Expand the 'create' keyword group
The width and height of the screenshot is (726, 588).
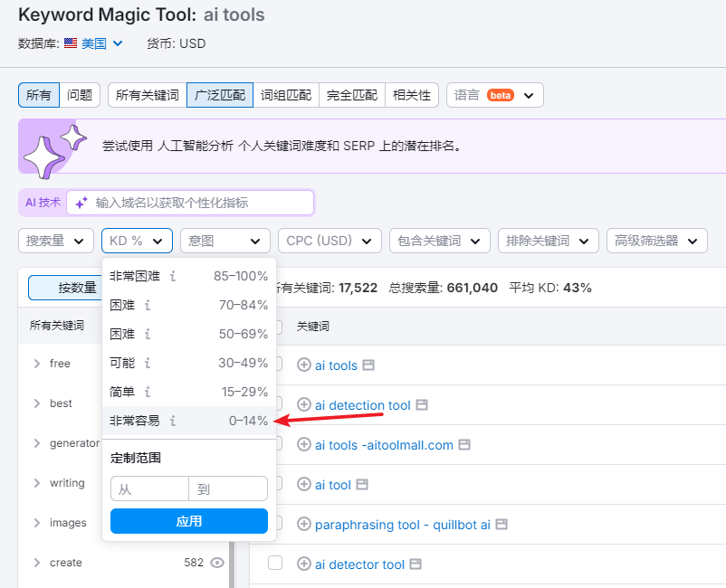(x=36, y=563)
